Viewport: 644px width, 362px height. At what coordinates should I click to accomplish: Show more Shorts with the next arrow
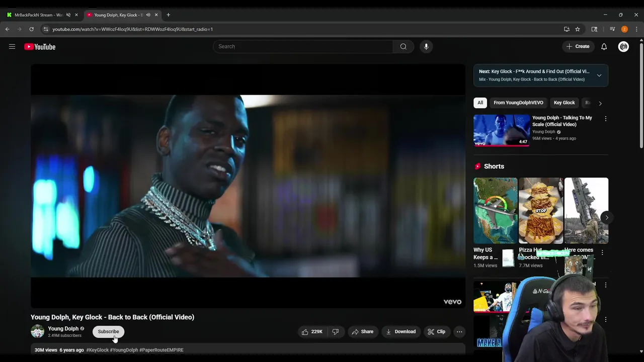tap(606, 218)
